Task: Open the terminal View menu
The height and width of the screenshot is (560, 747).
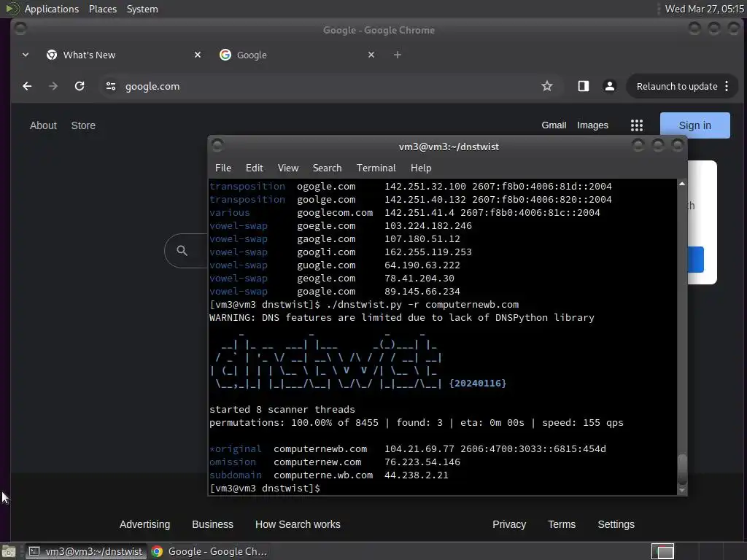Action: click(x=288, y=168)
